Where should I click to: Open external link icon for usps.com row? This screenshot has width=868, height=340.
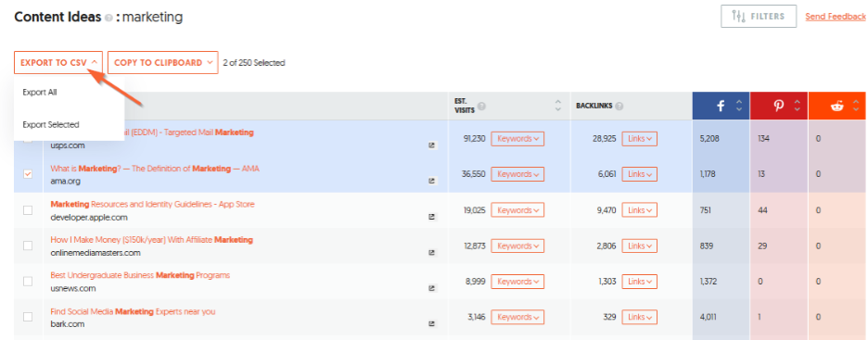432,145
